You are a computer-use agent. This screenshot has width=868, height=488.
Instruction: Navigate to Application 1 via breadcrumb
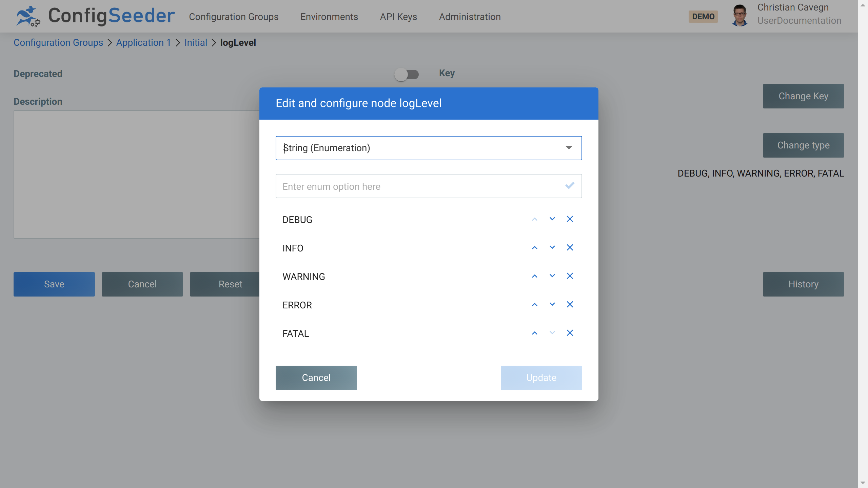coord(143,42)
